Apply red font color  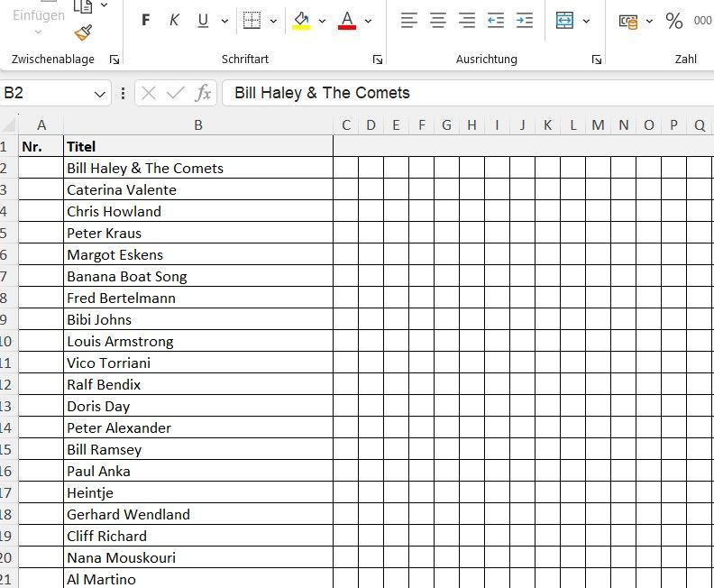tap(347, 21)
